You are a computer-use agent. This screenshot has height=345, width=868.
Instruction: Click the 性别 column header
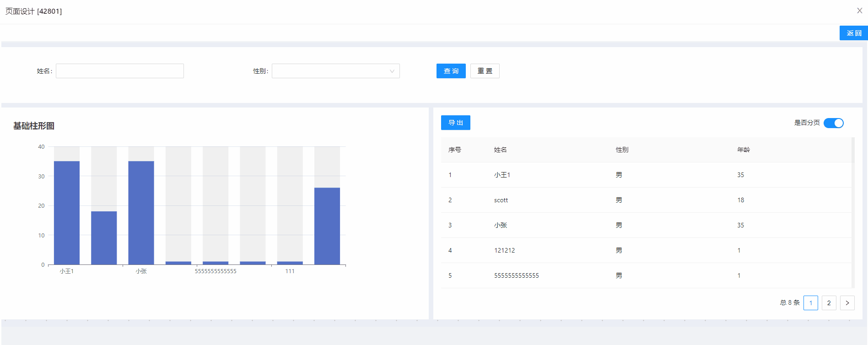(622, 150)
